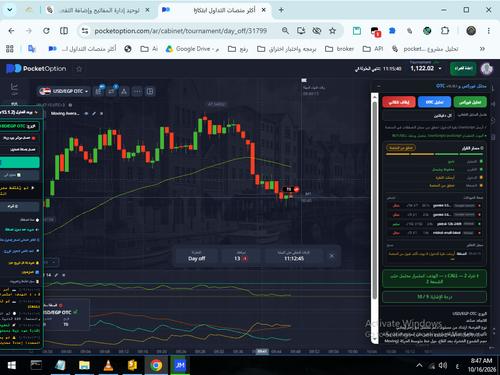Open the API bookmarks folder
Screen dimensions: 500x375
373,49
